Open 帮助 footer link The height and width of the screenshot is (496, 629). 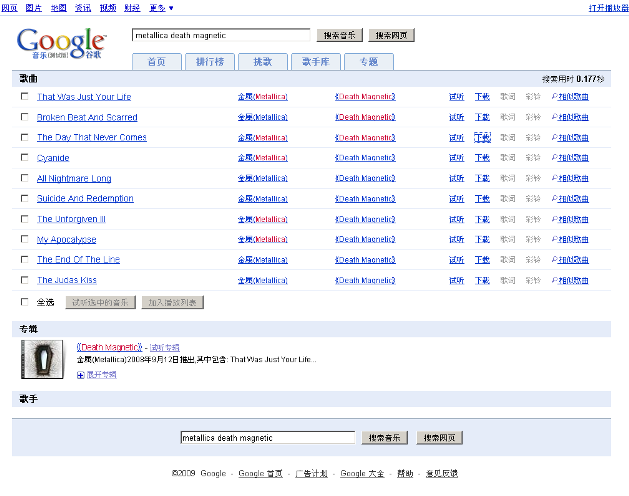coord(405,474)
